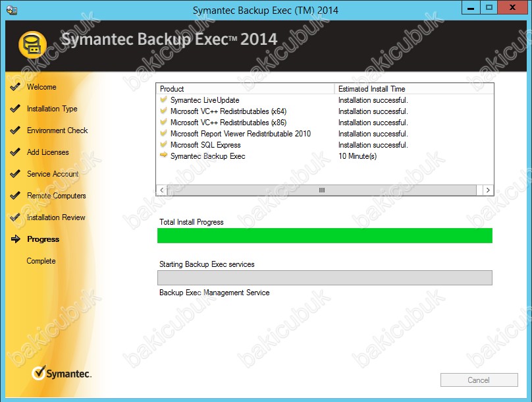Close the Backup Exec installer window
This screenshot has width=532, height=402.
click(513, 7)
